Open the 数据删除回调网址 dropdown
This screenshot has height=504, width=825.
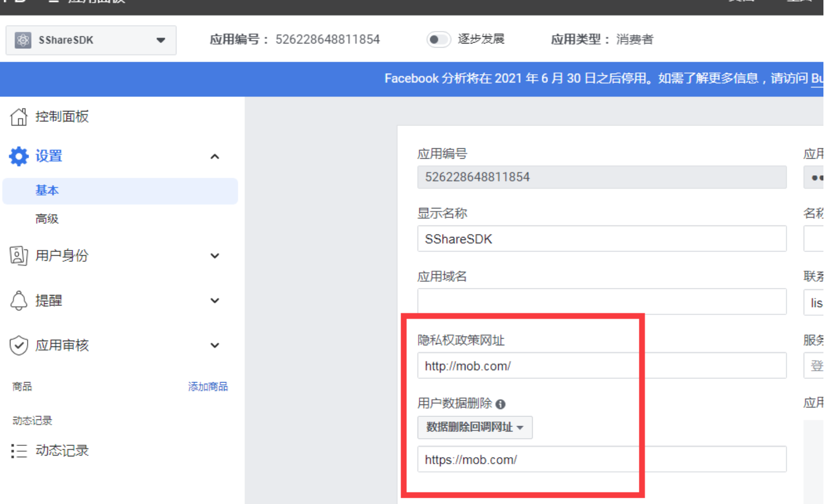click(474, 427)
